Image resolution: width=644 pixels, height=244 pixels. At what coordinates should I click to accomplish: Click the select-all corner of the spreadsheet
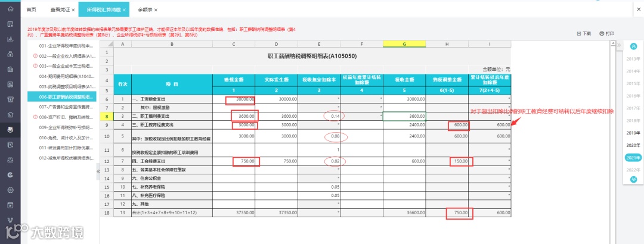[106, 44]
